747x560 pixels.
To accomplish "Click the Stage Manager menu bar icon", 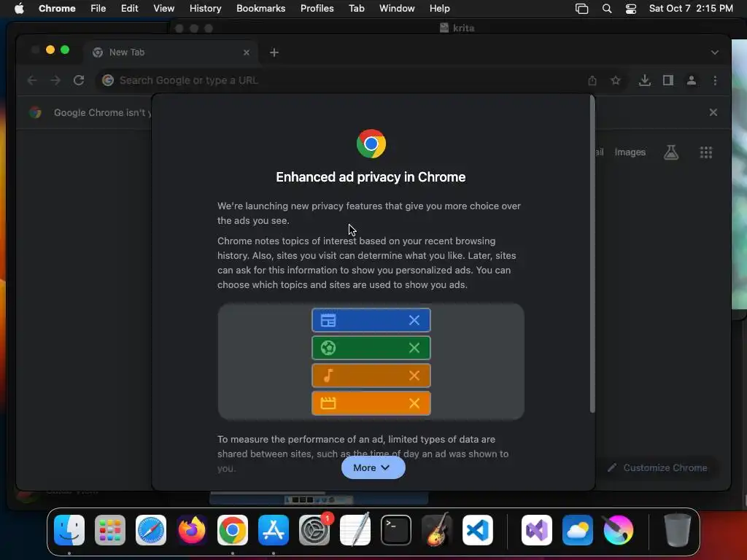I will tap(581, 9).
